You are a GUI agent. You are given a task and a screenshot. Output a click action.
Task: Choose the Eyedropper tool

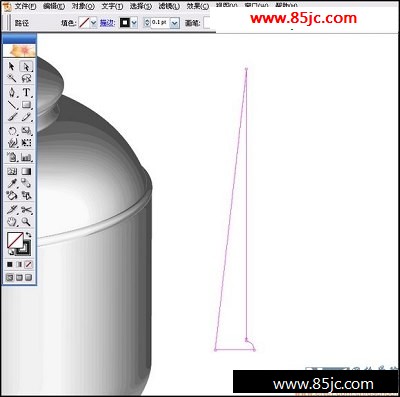click(x=12, y=183)
